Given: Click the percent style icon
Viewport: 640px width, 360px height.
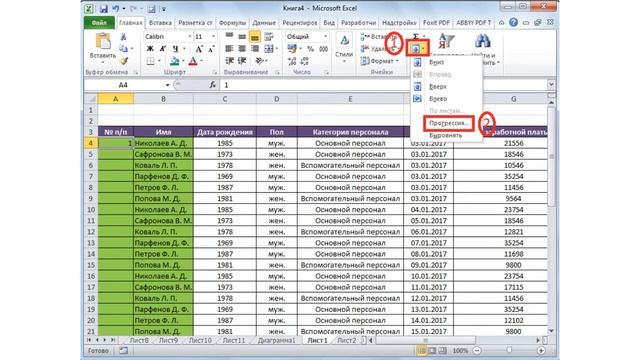Looking at the screenshot, I should [x=310, y=49].
